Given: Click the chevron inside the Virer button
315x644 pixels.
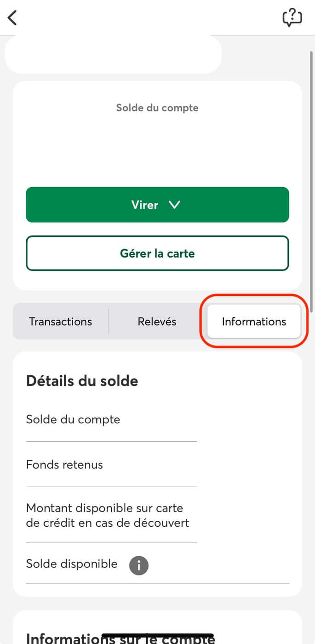Looking at the screenshot, I should [175, 205].
